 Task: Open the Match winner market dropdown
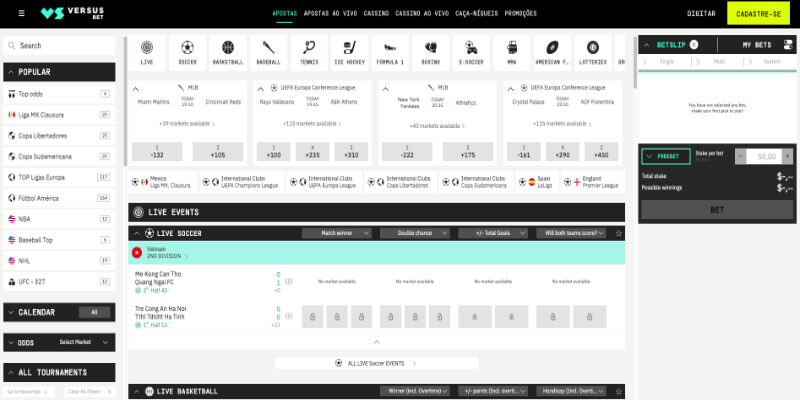coord(337,233)
